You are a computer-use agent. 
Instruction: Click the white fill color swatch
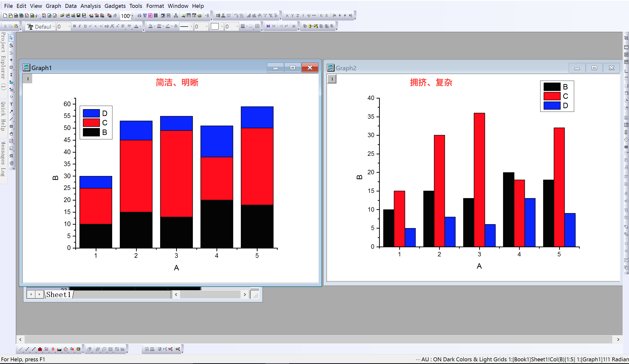point(215,27)
